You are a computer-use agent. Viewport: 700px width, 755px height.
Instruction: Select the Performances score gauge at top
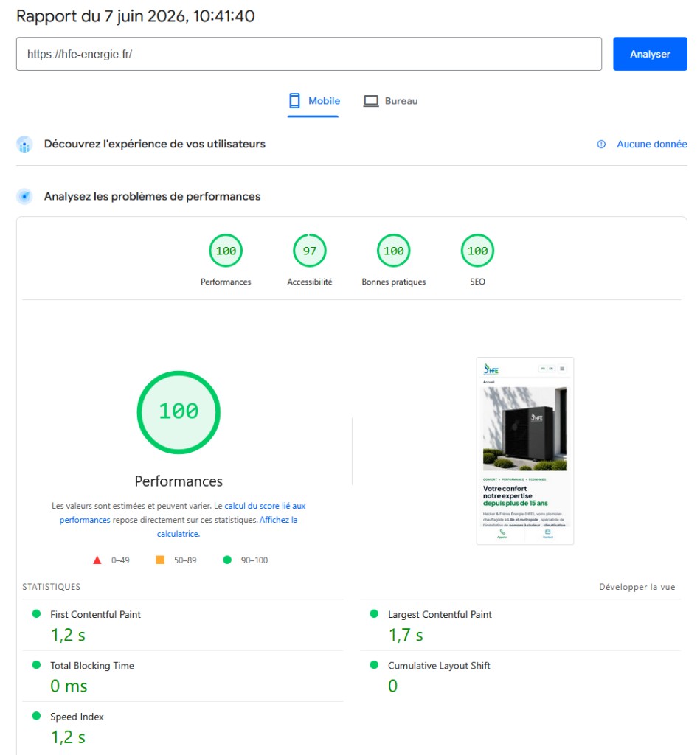[226, 251]
